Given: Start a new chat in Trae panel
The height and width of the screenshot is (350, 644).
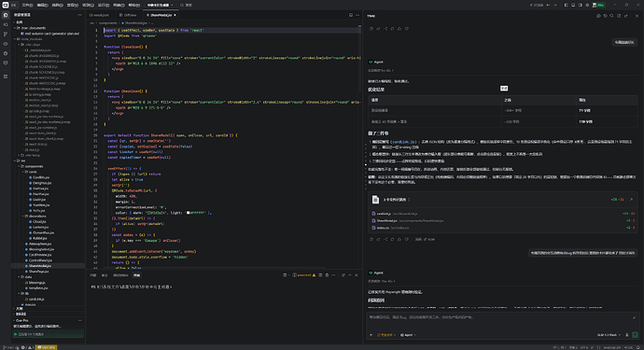Looking at the screenshot, I should point(598,16).
